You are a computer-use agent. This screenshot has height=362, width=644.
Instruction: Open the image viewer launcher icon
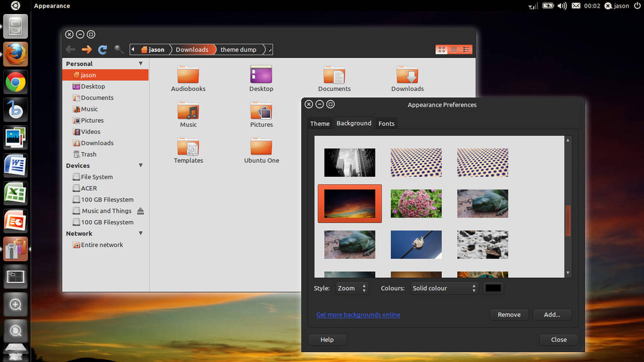click(x=16, y=138)
